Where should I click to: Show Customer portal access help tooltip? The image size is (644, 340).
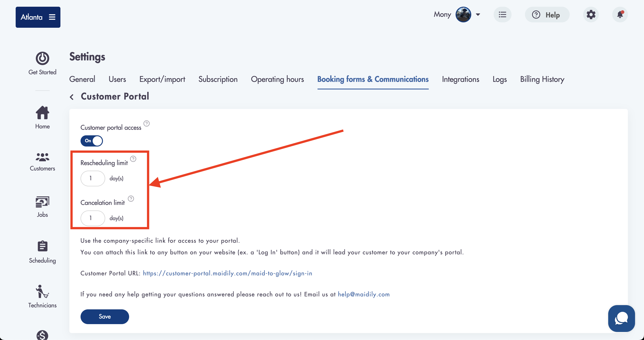[x=147, y=123]
